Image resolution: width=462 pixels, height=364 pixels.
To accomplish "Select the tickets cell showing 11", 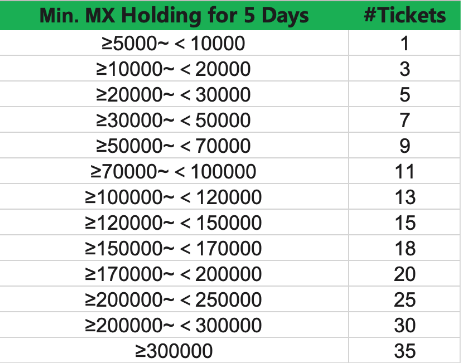I will (405, 171).
